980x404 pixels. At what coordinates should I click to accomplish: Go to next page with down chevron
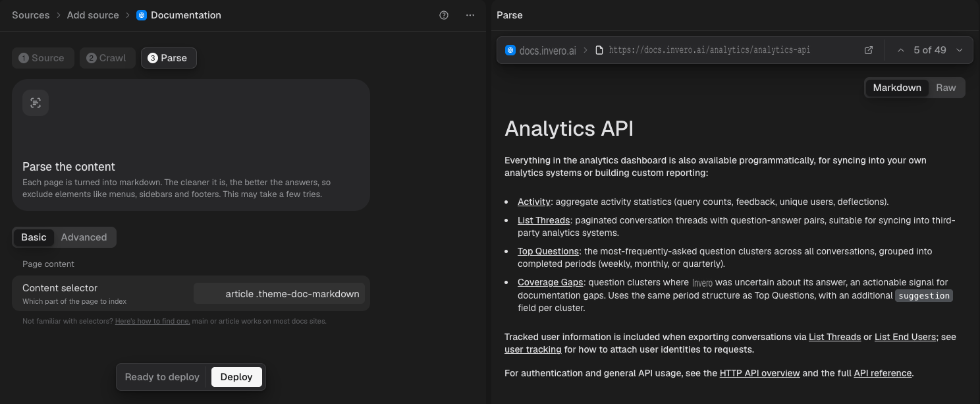pos(960,50)
